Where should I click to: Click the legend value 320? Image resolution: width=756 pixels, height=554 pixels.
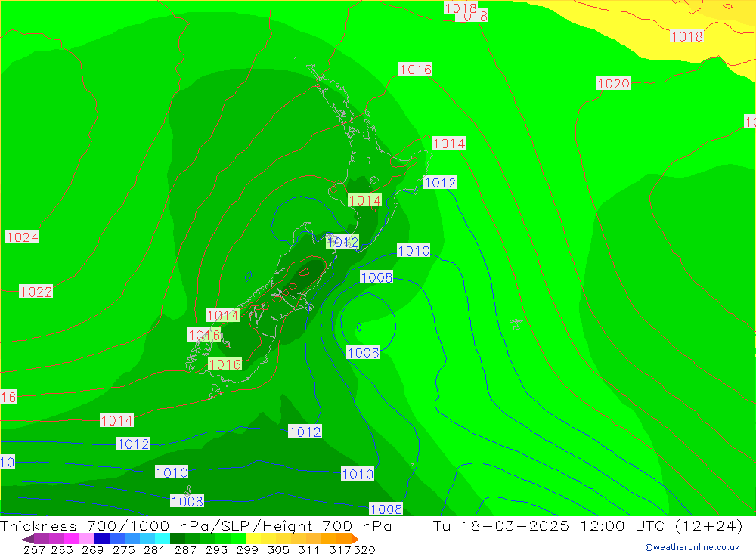pos(364,549)
